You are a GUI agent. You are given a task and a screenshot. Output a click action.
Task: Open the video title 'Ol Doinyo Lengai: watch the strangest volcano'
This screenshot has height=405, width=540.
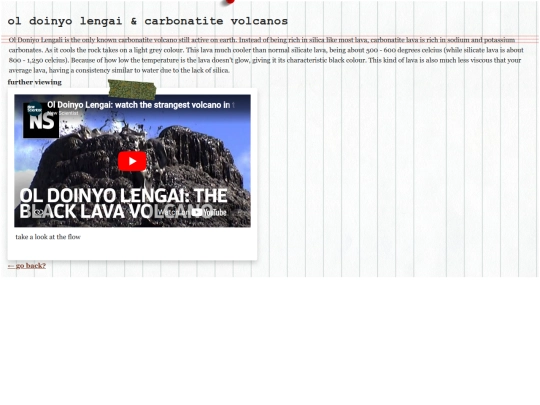pyautogui.click(x=141, y=105)
